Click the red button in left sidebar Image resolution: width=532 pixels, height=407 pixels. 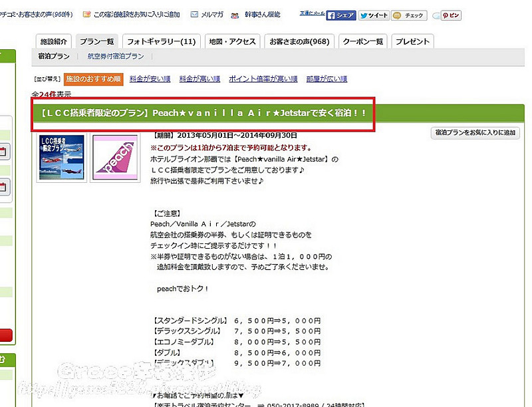pyautogui.click(x=6, y=335)
